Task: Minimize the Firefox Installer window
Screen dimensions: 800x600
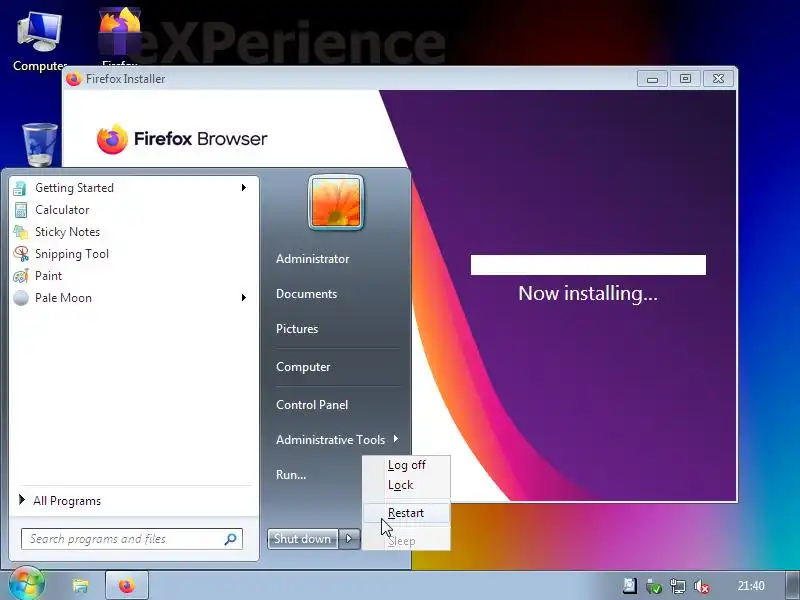Action: [x=652, y=79]
